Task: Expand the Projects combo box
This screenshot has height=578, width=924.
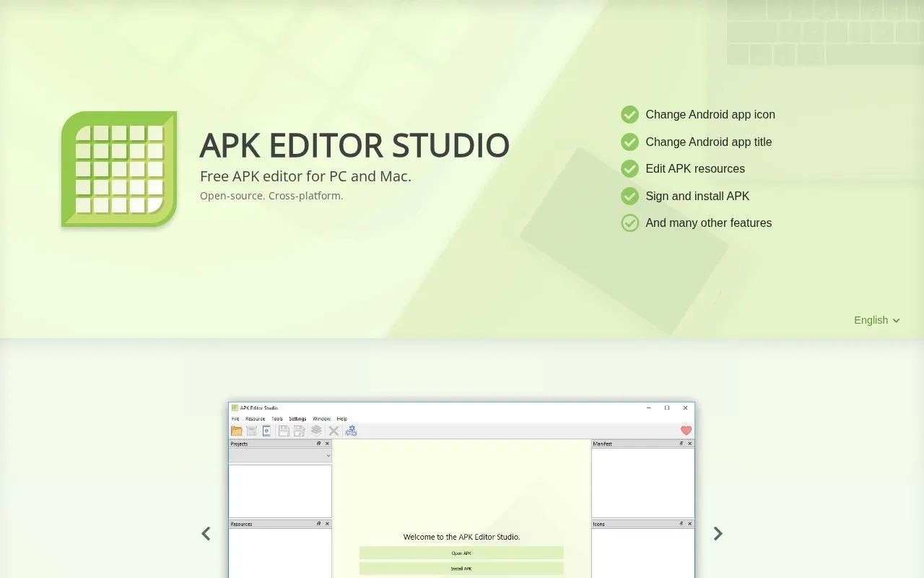Action: coord(280,456)
